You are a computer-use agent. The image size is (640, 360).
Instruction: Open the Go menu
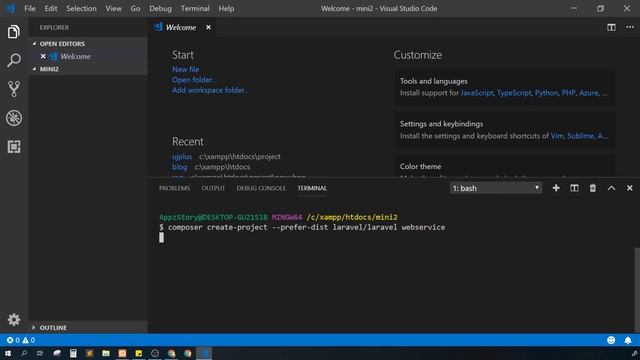(136, 8)
